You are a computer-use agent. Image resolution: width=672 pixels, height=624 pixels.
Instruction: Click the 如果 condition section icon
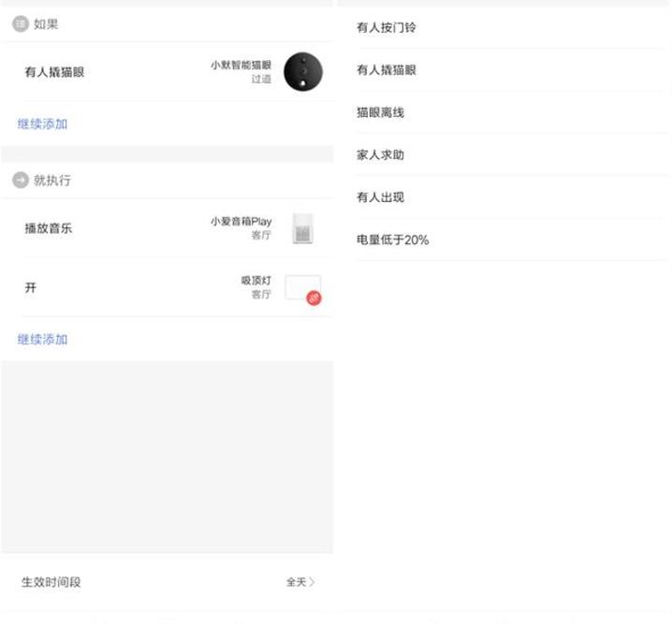coord(21,24)
